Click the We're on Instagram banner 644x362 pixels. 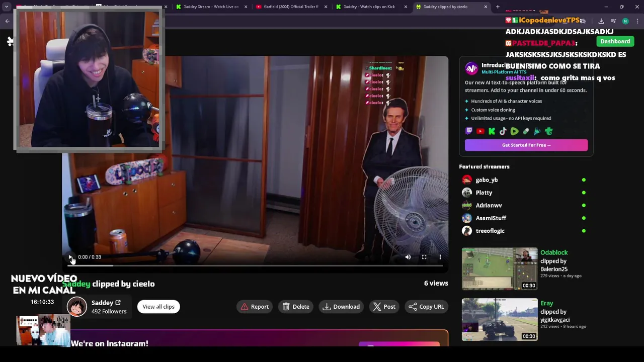pos(255,338)
